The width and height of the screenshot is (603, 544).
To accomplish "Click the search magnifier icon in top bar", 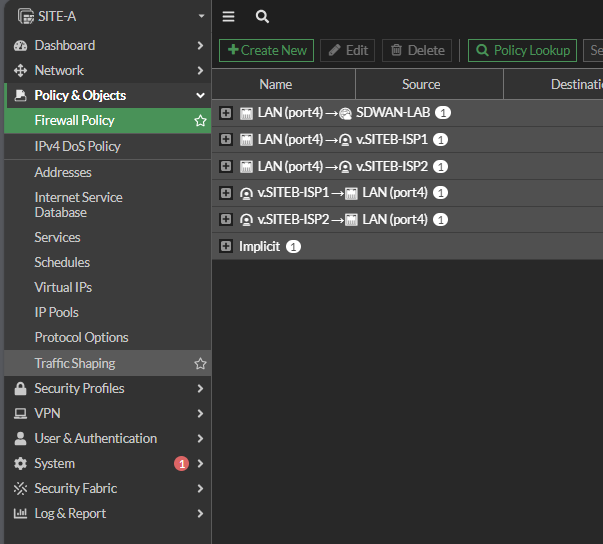I will [x=262, y=17].
